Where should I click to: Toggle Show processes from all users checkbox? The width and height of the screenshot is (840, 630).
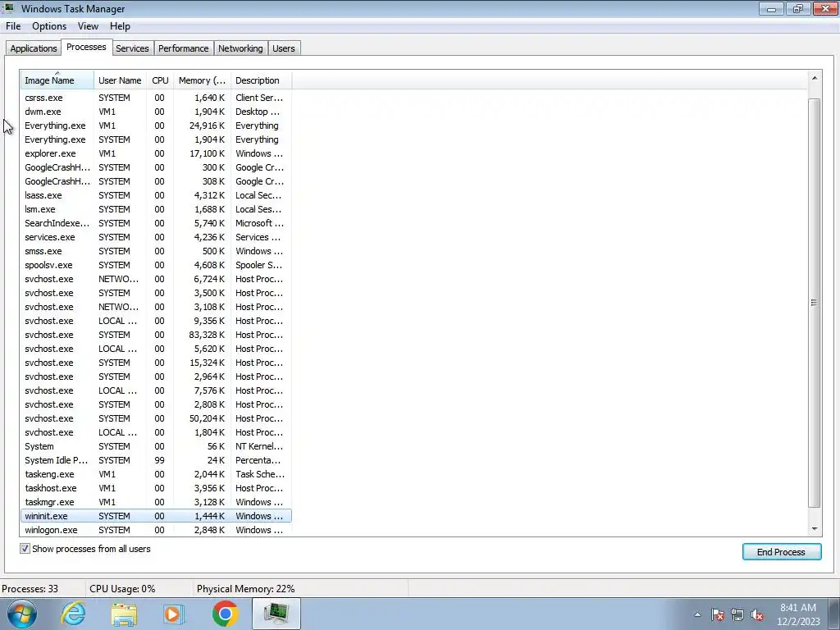(x=25, y=549)
